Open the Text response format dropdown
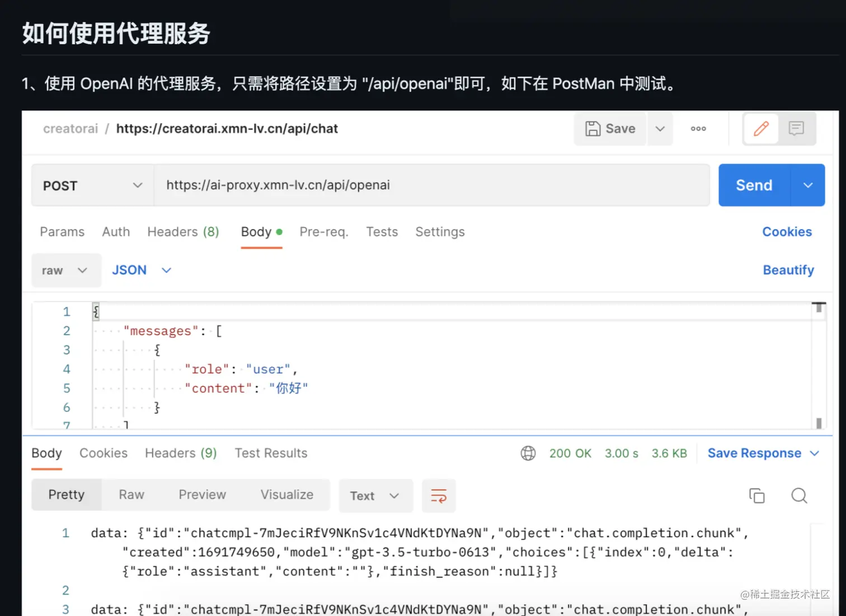Image resolution: width=846 pixels, height=616 pixels. [375, 496]
